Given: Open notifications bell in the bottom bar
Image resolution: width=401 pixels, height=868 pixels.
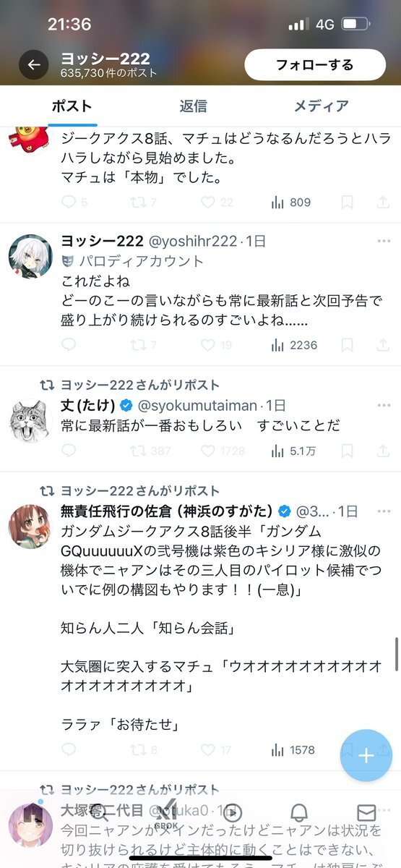Looking at the screenshot, I should pyautogui.click(x=301, y=812).
